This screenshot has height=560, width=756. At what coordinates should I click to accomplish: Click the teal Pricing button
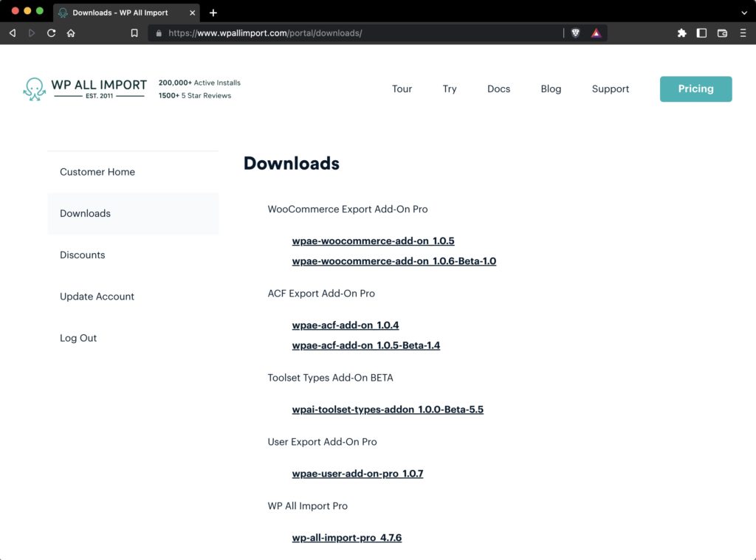pos(695,89)
